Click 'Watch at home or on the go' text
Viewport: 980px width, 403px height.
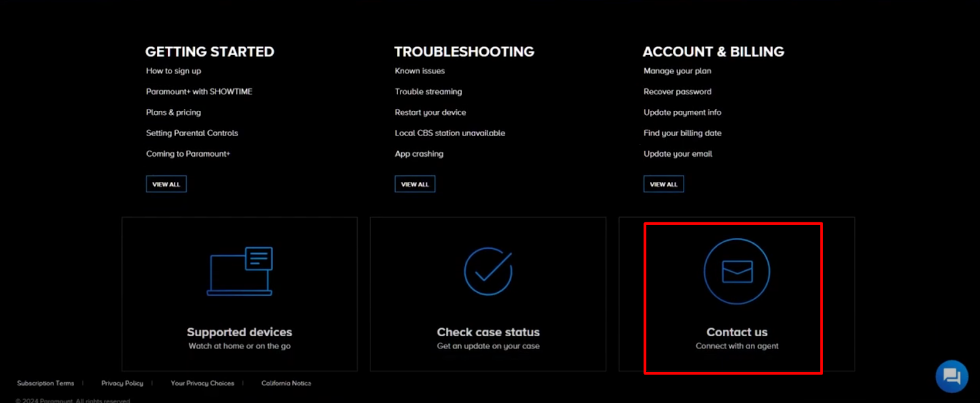(x=239, y=346)
